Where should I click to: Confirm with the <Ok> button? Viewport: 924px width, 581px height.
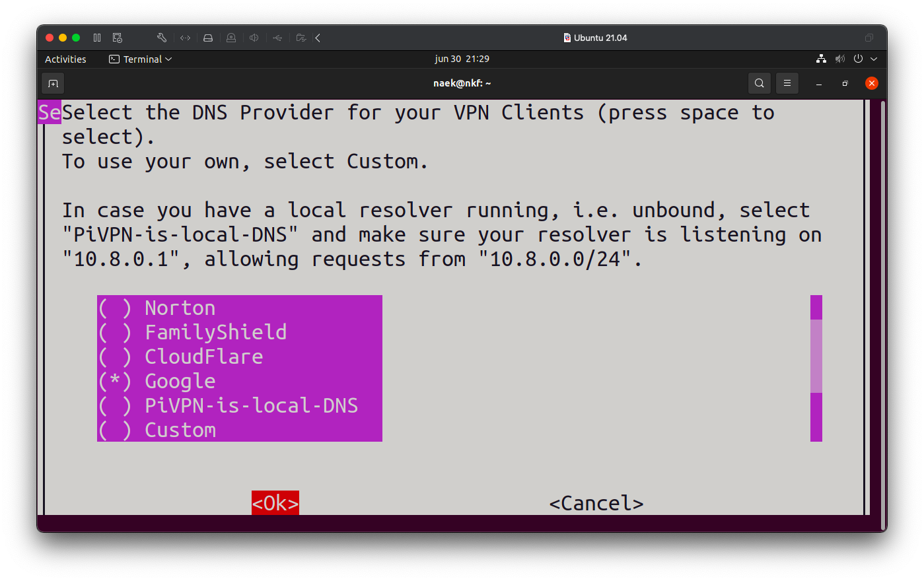point(275,503)
